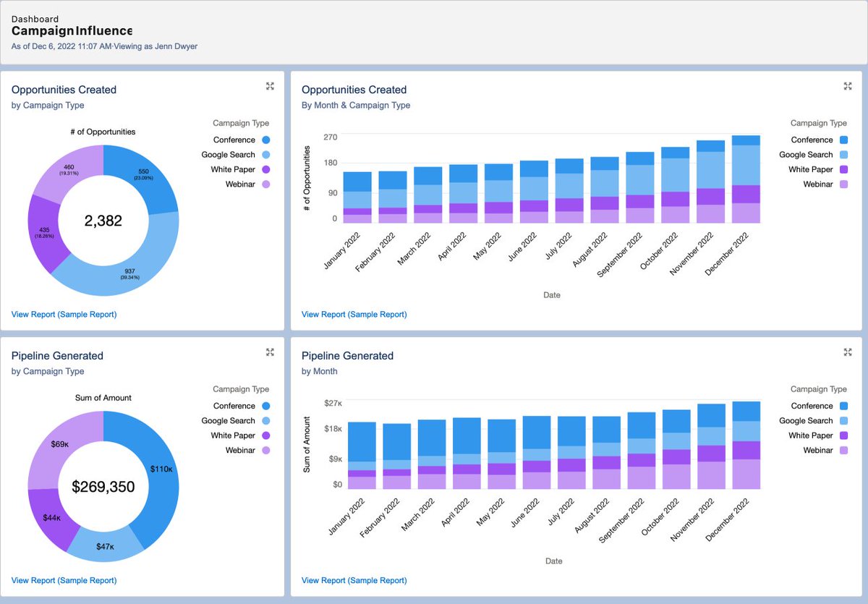The image size is (868, 604).
Task: Open View Report link under Pipeline by Month chart
Action: coord(354,580)
